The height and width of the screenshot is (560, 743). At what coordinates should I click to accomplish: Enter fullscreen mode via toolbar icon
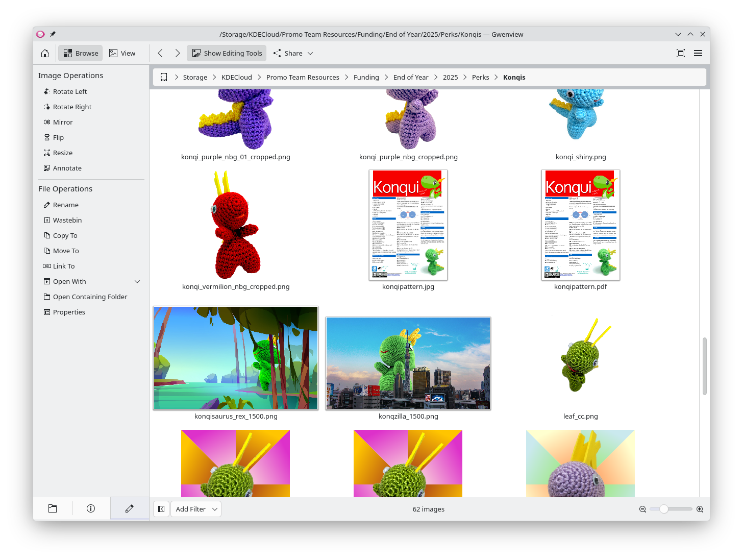click(680, 53)
